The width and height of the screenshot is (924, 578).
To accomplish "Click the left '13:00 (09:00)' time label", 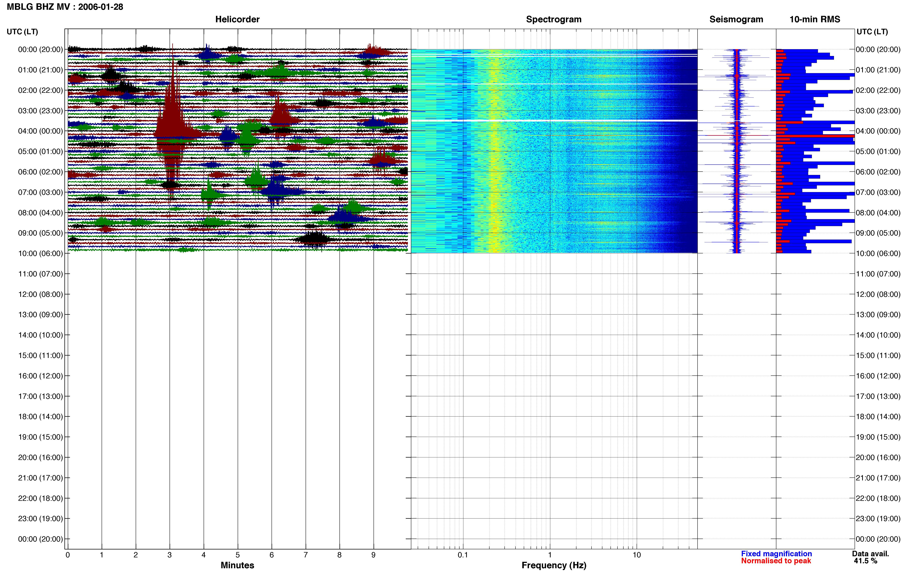I will (41, 315).
